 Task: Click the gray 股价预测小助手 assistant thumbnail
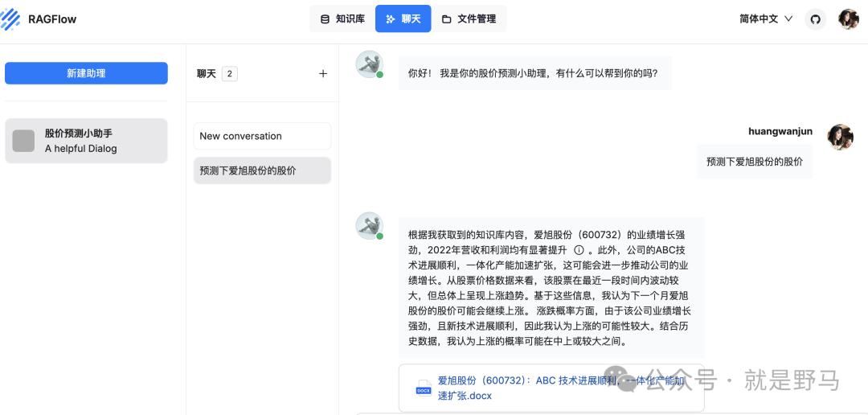coord(24,141)
